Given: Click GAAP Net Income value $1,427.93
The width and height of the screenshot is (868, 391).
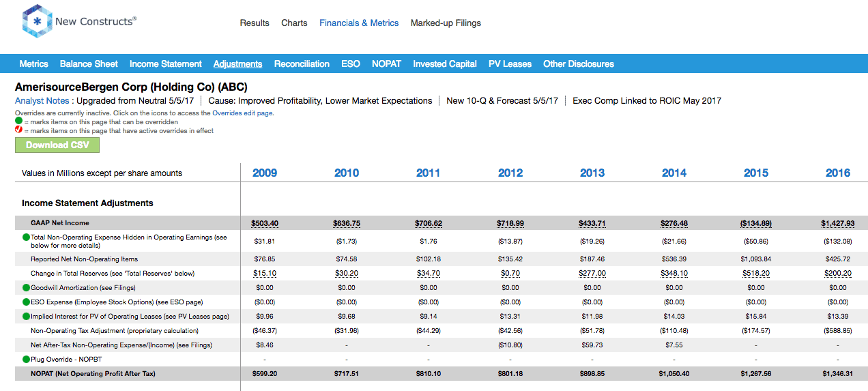Looking at the screenshot, I should [x=838, y=223].
